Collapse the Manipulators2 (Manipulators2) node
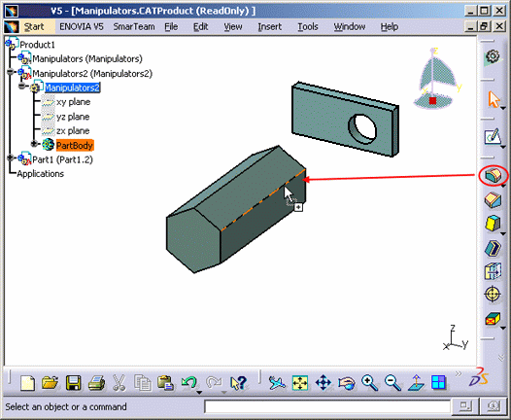511x420 pixels. [x=10, y=72]
